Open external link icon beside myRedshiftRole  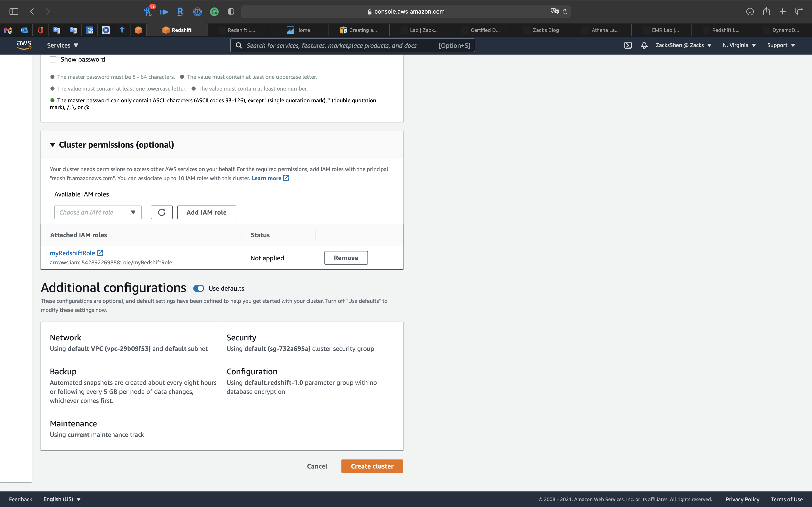[x=100, y=253]
